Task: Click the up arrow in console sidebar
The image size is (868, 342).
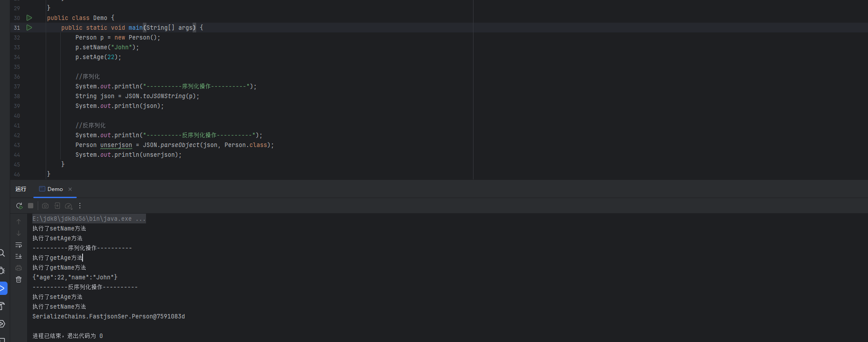Action: pos(19,221)
